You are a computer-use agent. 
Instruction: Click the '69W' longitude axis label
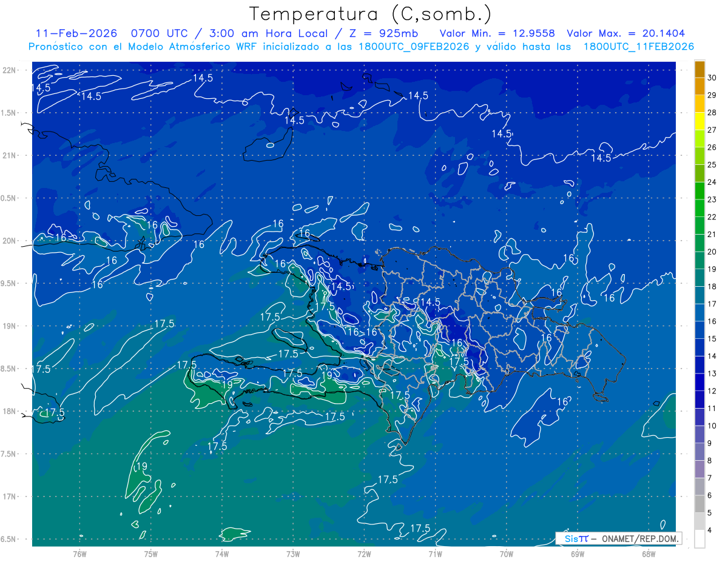578,554
